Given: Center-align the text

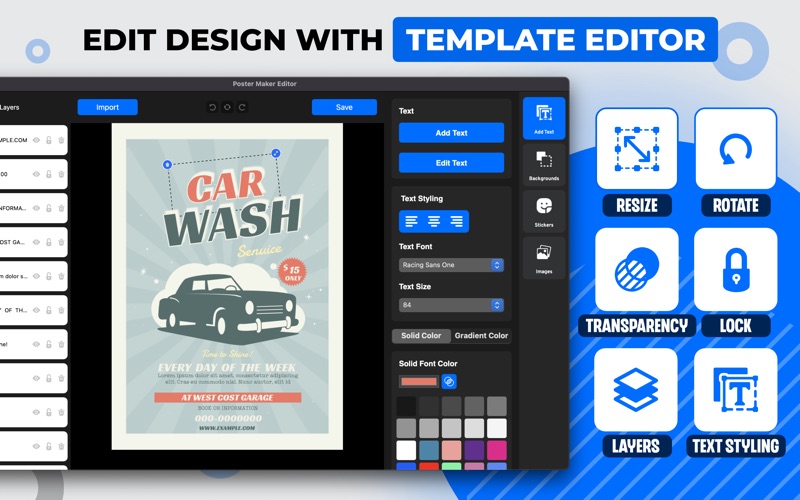Looking at the screenshot, I should 434,221.
